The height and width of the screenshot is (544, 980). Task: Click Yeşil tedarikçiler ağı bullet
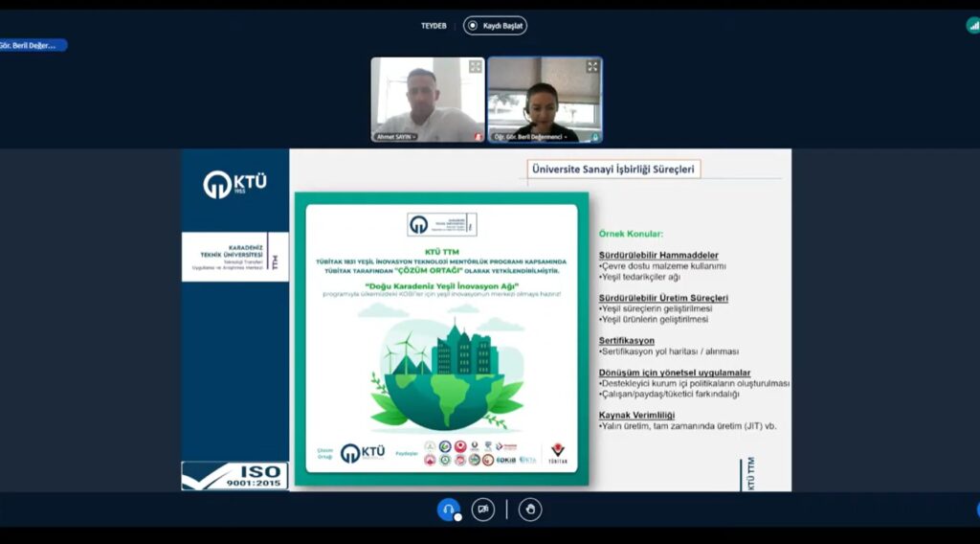pos(639,277)
